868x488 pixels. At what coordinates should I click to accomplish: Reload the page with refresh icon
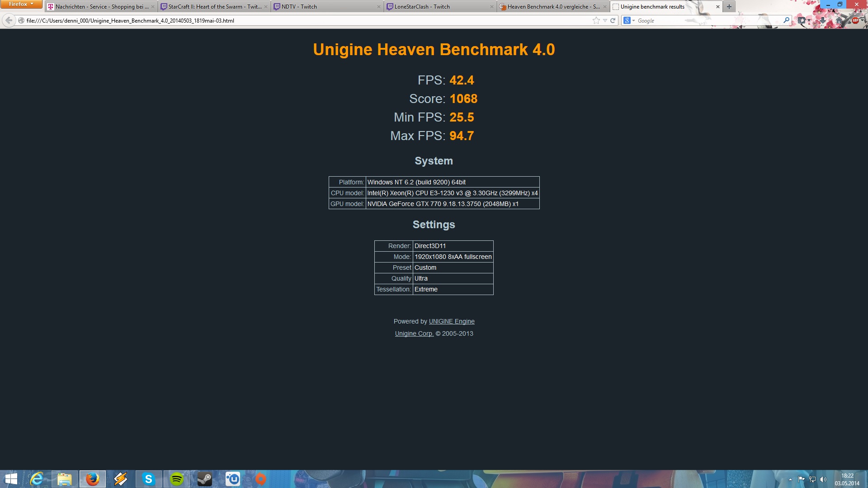[613, 20]
